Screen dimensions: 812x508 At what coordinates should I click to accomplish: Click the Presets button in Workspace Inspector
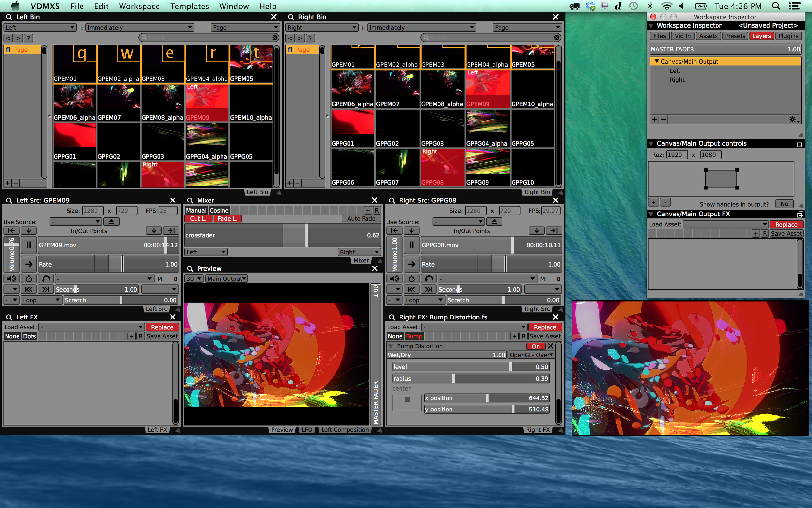pos(735,36)
